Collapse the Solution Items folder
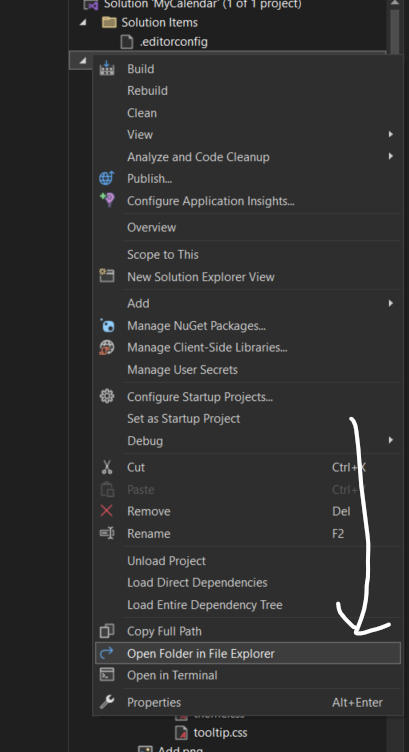This screenshot has width=409, height=752. point(83,22)
